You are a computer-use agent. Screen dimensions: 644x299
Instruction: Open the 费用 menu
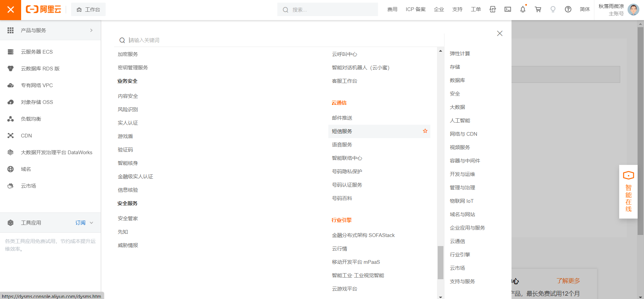click(x=392, y=9)
